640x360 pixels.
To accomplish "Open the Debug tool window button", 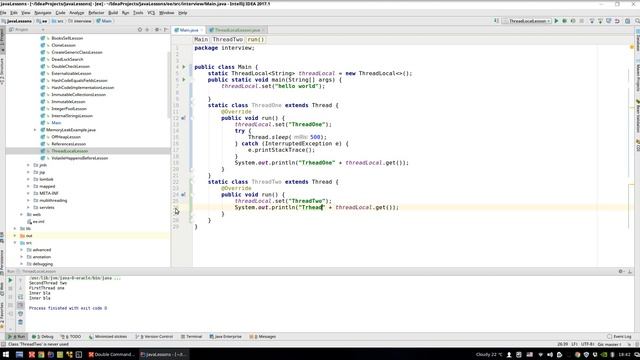I will 43,337.
